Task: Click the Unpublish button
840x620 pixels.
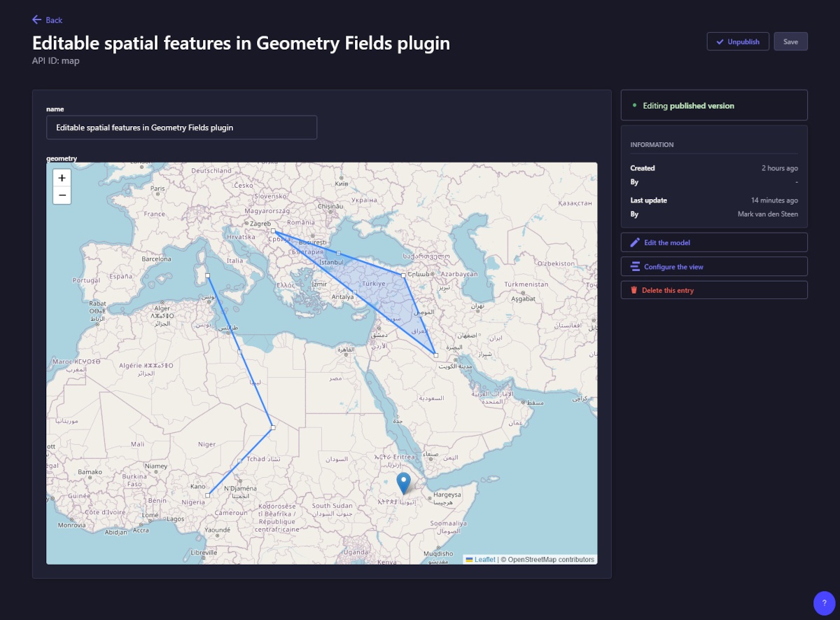Action: coord(738,41)
